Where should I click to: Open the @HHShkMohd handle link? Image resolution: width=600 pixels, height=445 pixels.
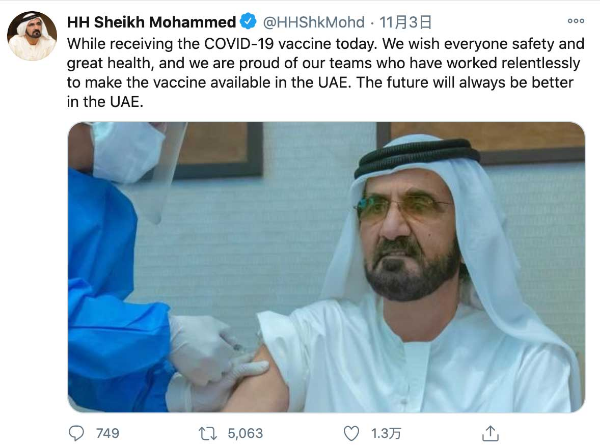pyautogui.click(x=315, y=22)
